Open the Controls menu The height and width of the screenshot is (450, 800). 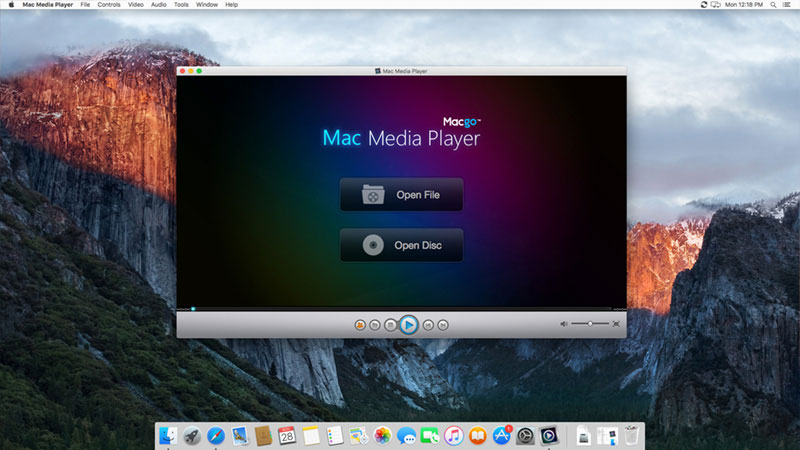point(109,5)
